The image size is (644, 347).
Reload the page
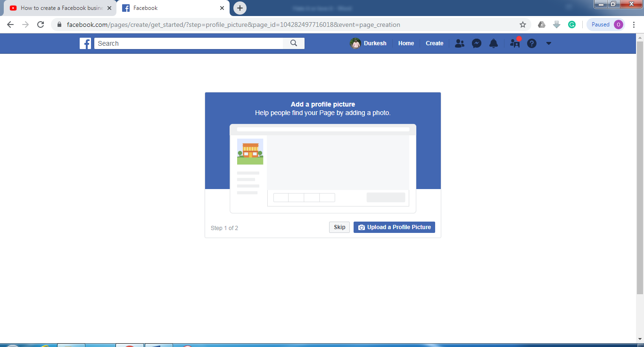(x=41, y=25)
